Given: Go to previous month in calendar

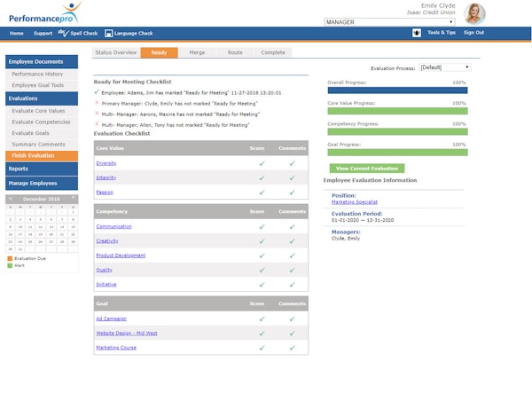Looking at the screenshot, I should coord(11,199).
